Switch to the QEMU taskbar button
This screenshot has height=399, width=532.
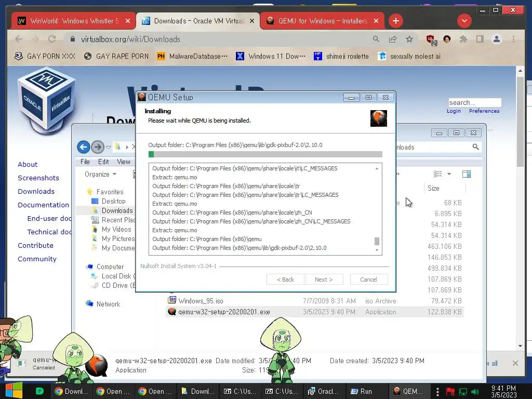408,391
